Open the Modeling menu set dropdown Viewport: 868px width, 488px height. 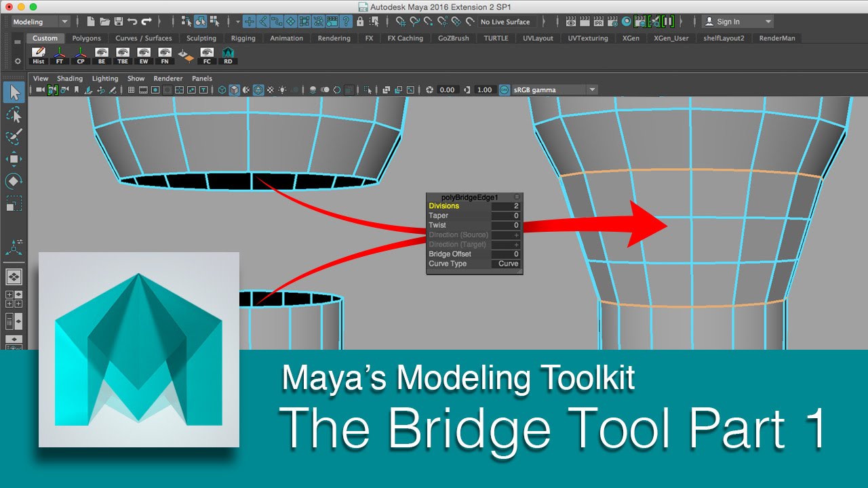coord(41,22)
